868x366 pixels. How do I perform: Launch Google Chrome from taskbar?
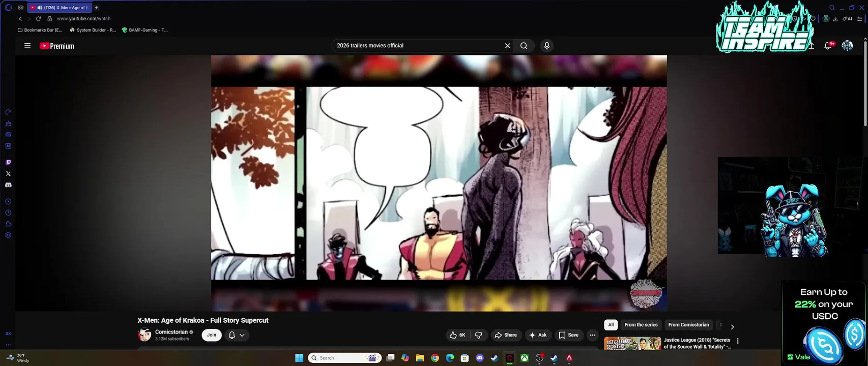435,358
